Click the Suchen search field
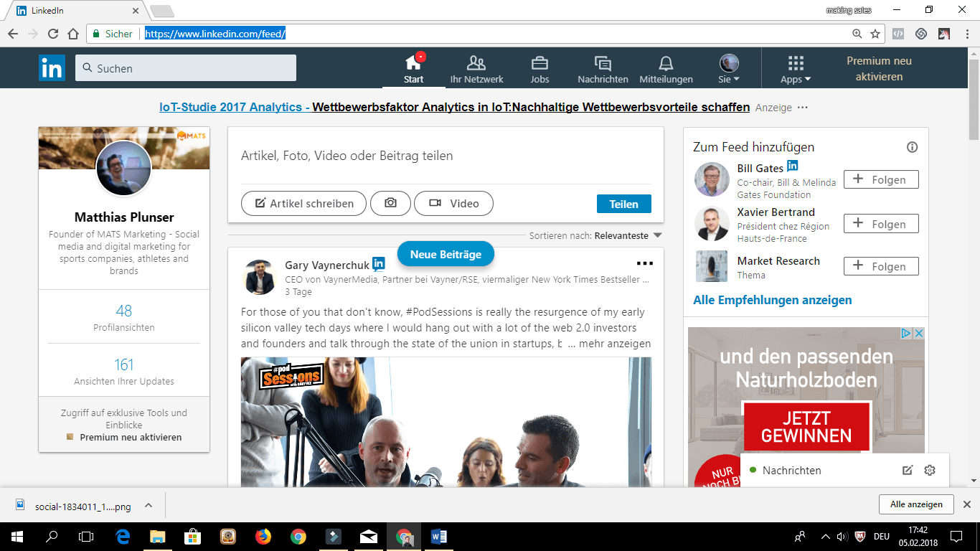 tap(186, 68)
